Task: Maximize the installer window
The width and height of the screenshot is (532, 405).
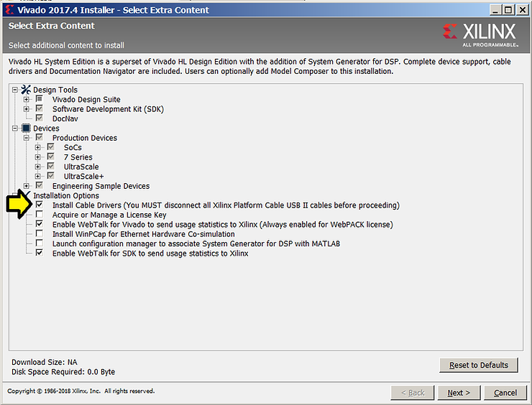Action: tap(508, 10)
